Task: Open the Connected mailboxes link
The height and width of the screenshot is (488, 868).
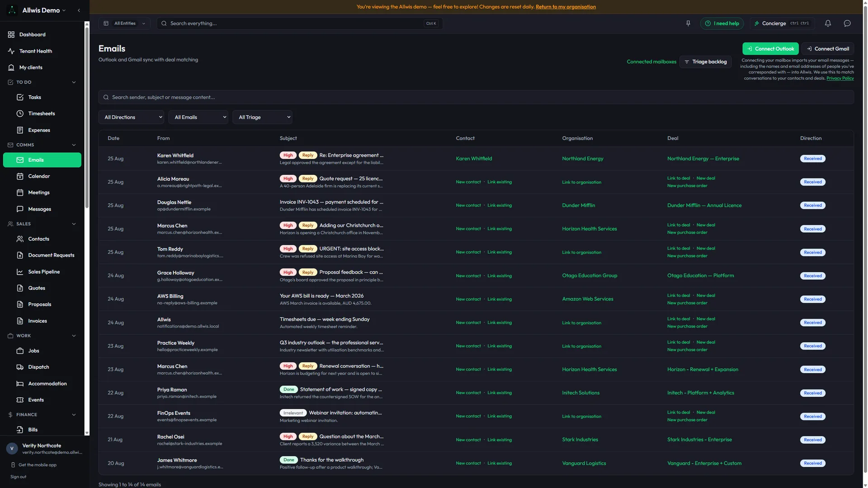Action: [x=651, y=62]
